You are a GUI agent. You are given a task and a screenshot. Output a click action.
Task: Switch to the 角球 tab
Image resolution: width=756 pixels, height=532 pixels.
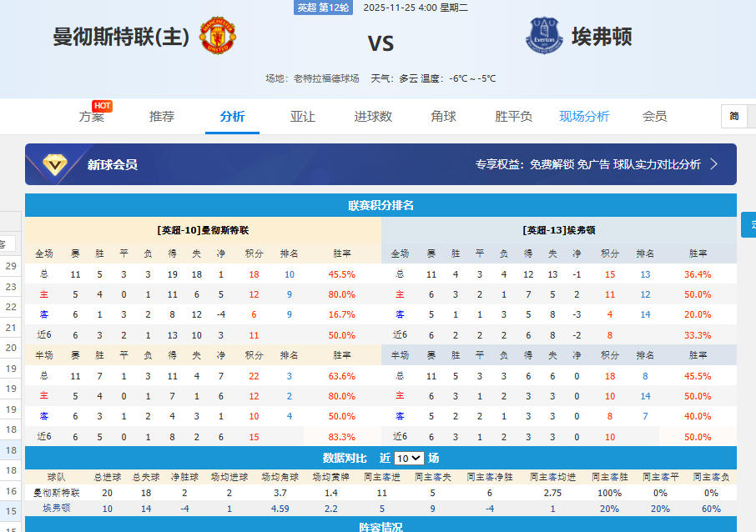pos(444,117)
